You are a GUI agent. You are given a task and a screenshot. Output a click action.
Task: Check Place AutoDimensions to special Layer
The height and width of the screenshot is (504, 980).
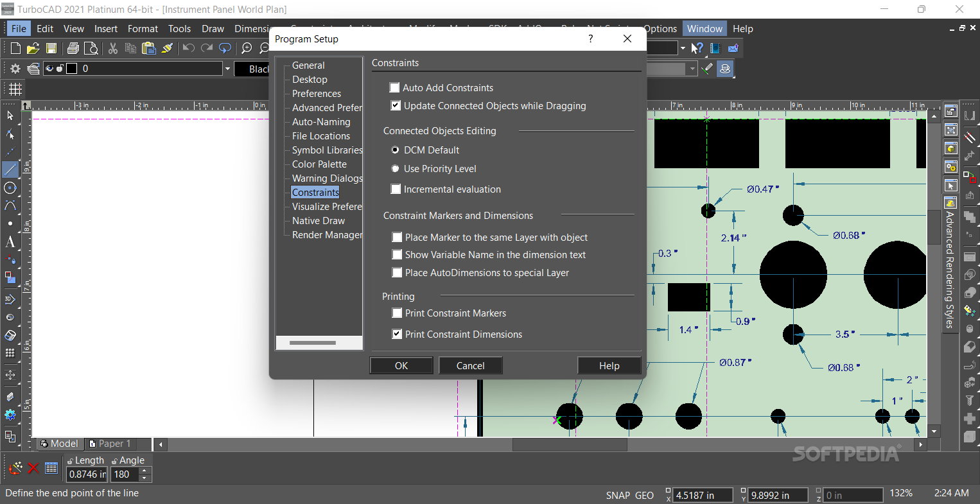397,272
